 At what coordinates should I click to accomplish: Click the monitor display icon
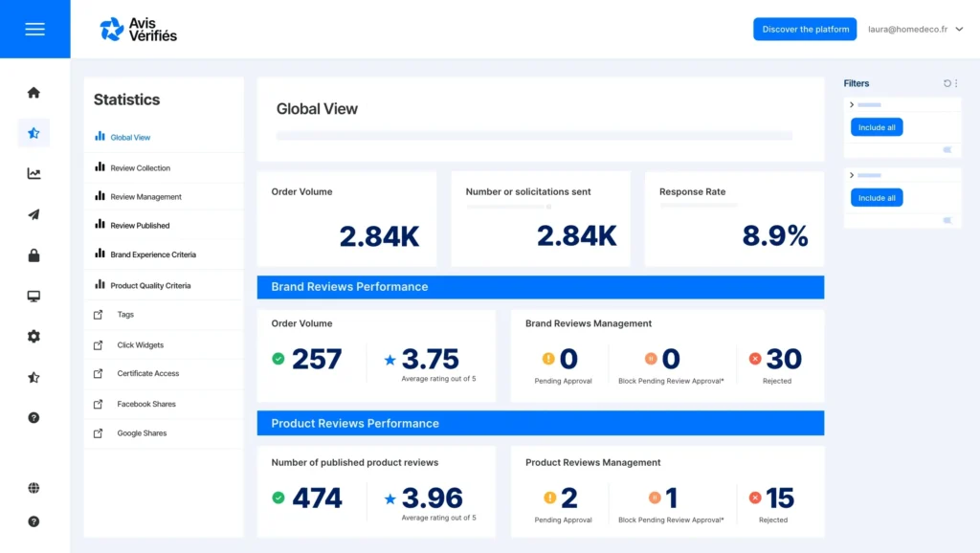[x=33, y=297]
